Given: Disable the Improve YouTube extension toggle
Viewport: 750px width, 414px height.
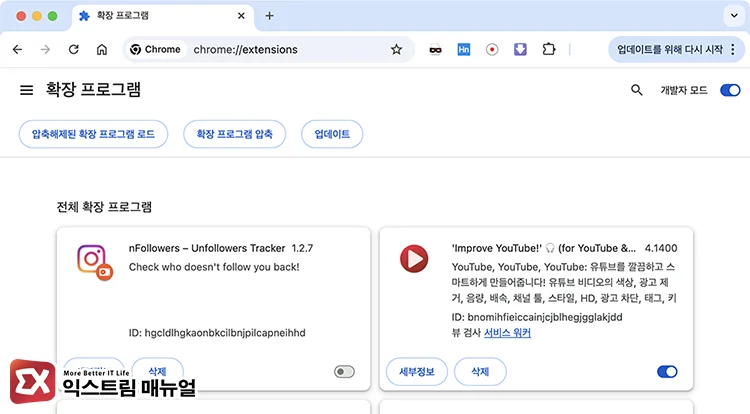Looking at the screenshot, I should 667,371.
